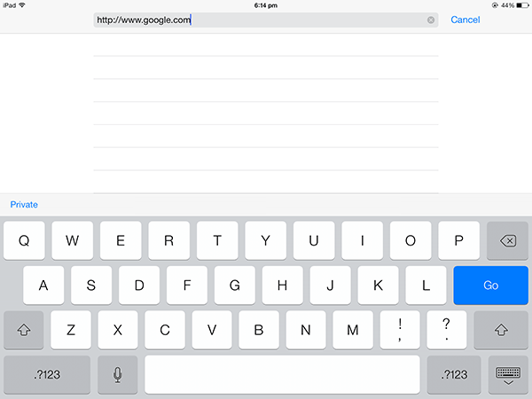Tap the microphone dictation key
This screenshot has width=532, height=399.
coord(117,374)
